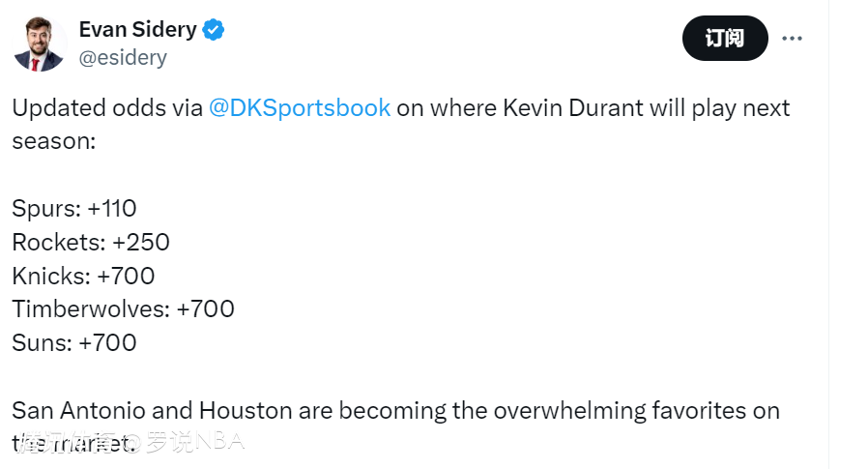Click Evan Sidery's profile avatar

coord(40,44)
